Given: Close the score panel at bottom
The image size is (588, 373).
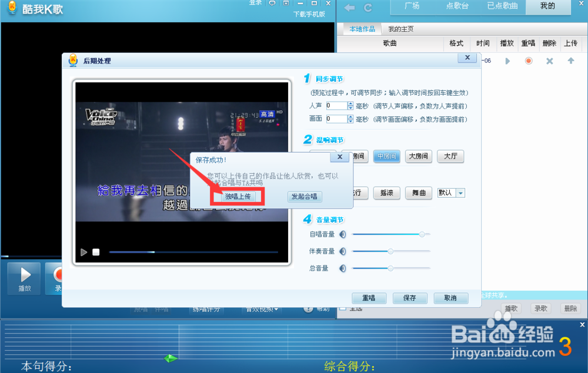Looking at the screenshot, I should pos(582,325).
